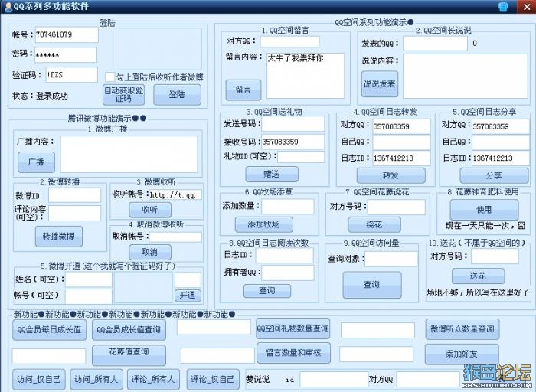The height and width of the screenshot is (392, 536).
Task: Click the 发表的QQ input field
Action: click(x=435, y=44)
